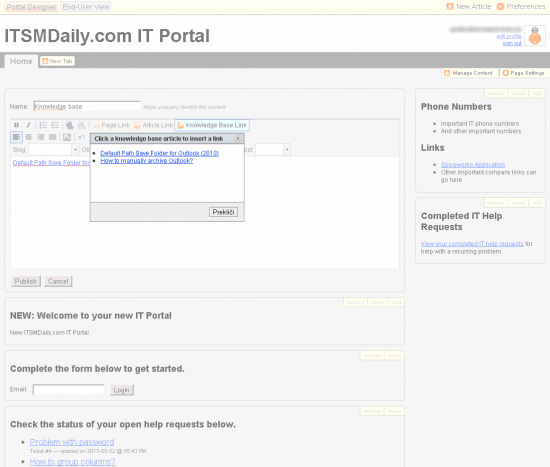550x467 pixels.
Task: Open the Slog style dropdown
Action: tap(75, 150)
